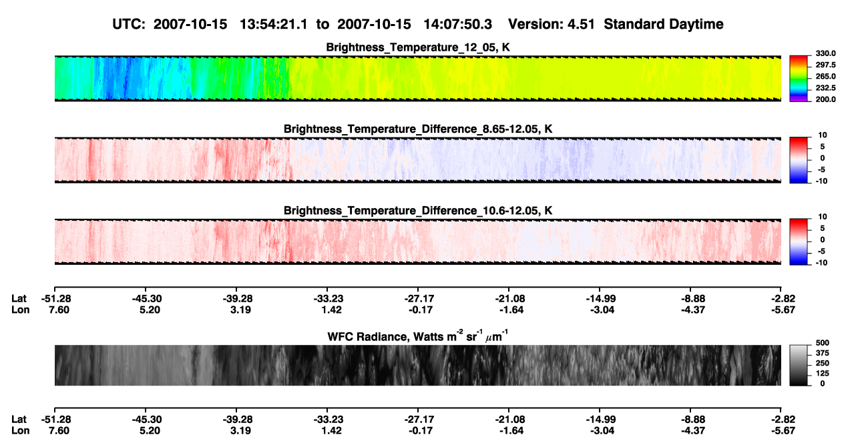Click the upper axis latitude -33.23 label
The image size is (868, 445).
[x=327, y=299]
